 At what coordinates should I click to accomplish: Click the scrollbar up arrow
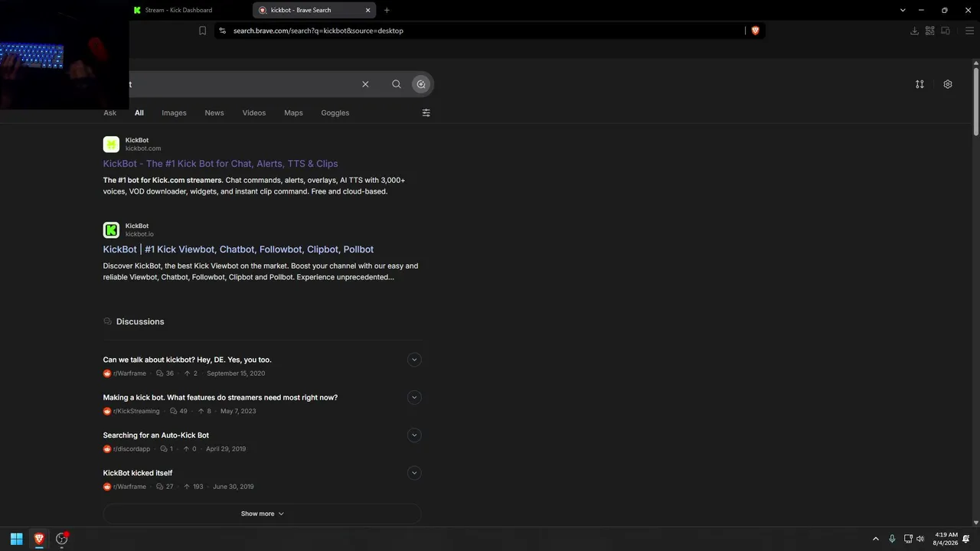(x=976, y=62)
